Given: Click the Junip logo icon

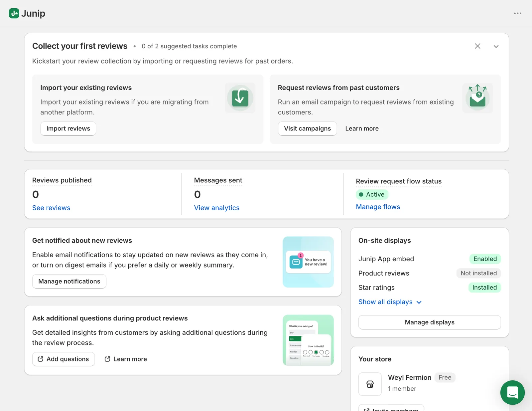Looking at the screenshot, I should point(14,13).
